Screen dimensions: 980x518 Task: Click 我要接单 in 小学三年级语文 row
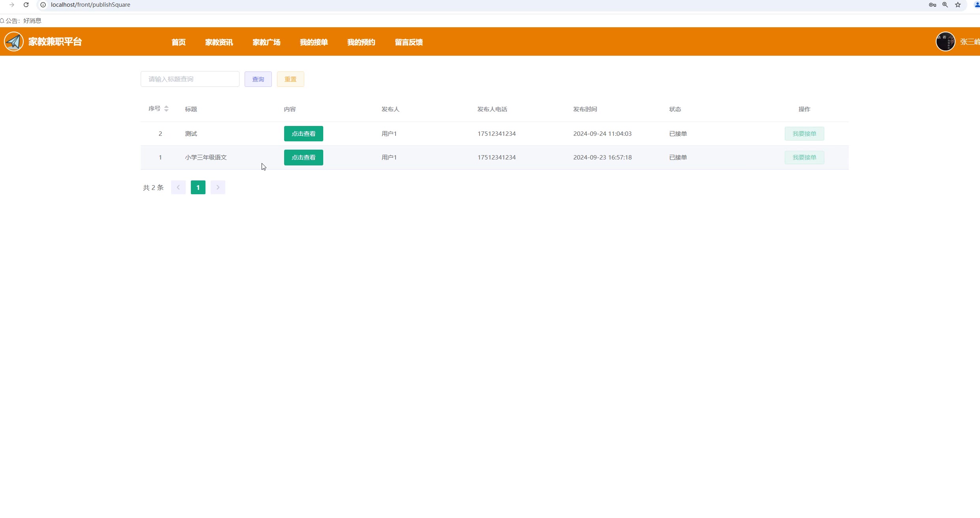point(805,157)
